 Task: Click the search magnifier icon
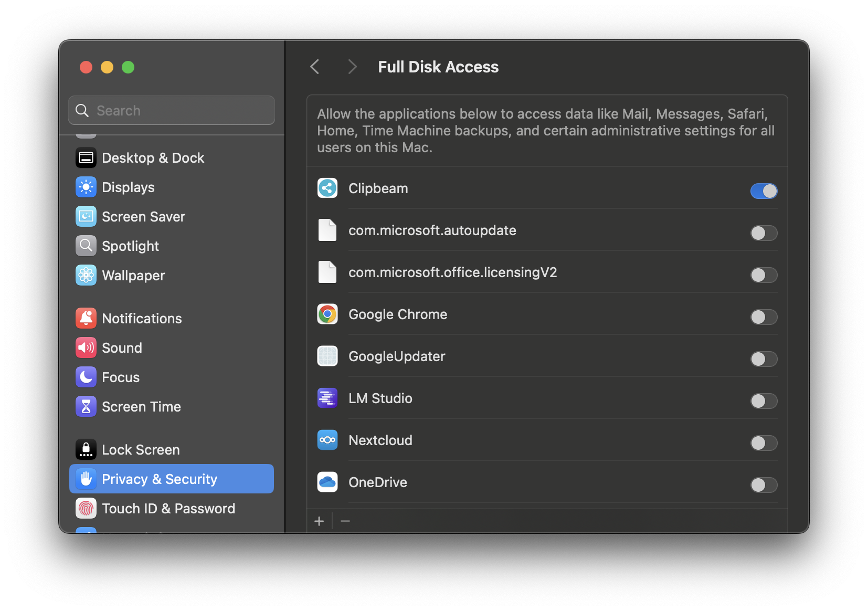click(x=82, y=110)
